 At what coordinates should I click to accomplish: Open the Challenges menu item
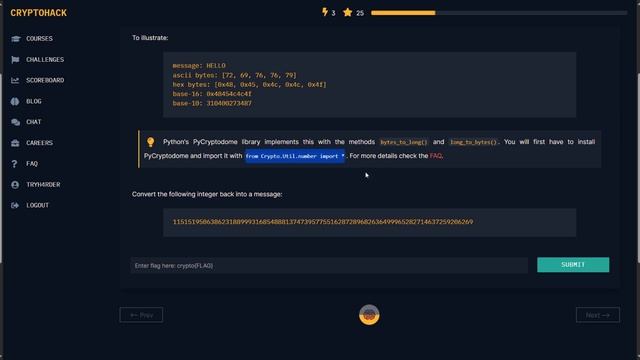coord(45,60)
